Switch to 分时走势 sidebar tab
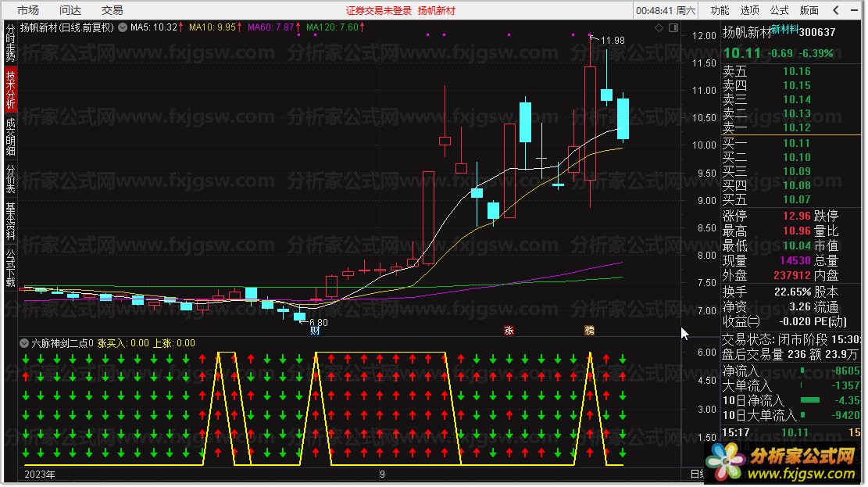Image resolution: width=868 pixels, height=487 pixels. coord(10,43)
